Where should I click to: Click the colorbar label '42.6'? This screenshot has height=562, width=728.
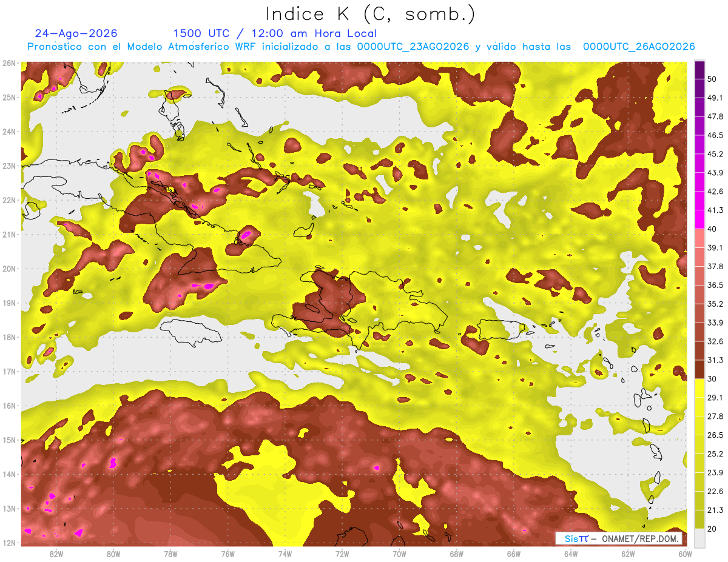click(x=715, y=192)
